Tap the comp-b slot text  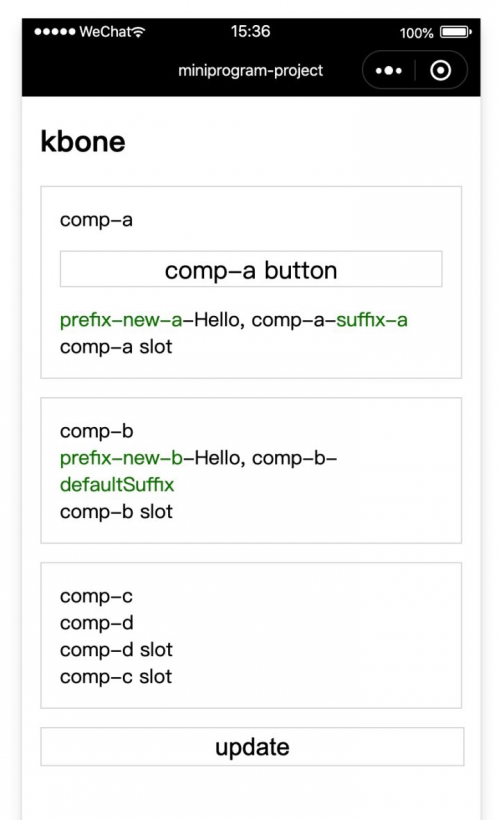point(116,511)
